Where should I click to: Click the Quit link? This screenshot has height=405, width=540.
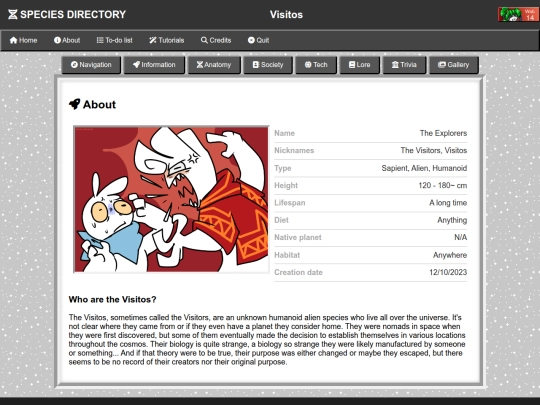(x=258, y=40)
